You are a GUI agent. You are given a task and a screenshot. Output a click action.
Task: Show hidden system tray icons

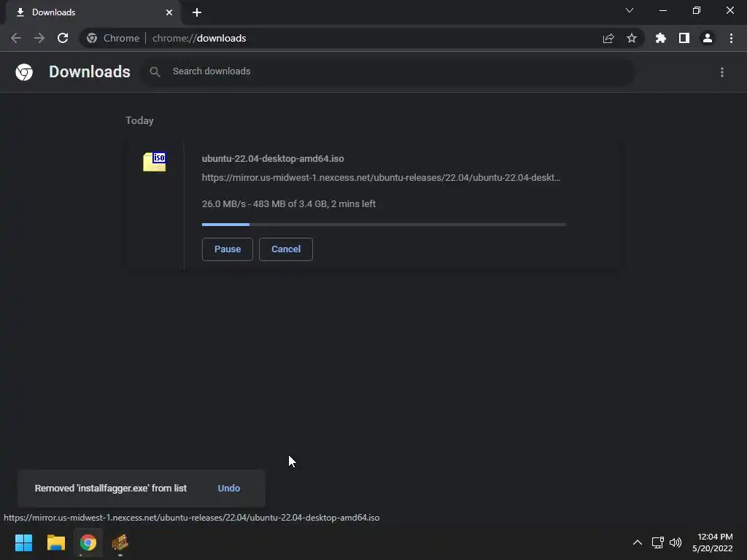638,542
